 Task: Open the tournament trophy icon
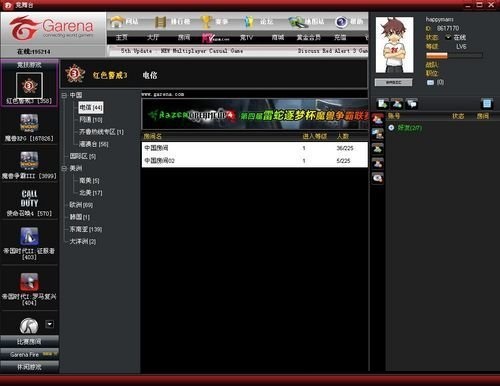tap(206, 22)
